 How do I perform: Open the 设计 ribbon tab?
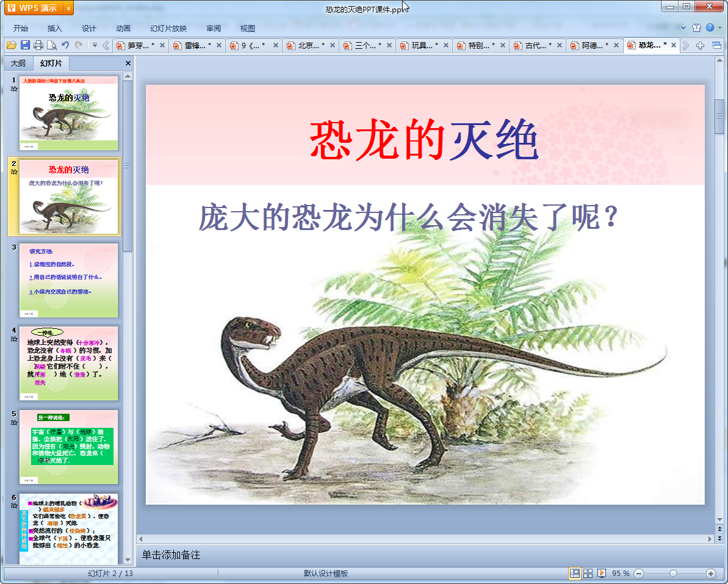[x=89, y=28]
